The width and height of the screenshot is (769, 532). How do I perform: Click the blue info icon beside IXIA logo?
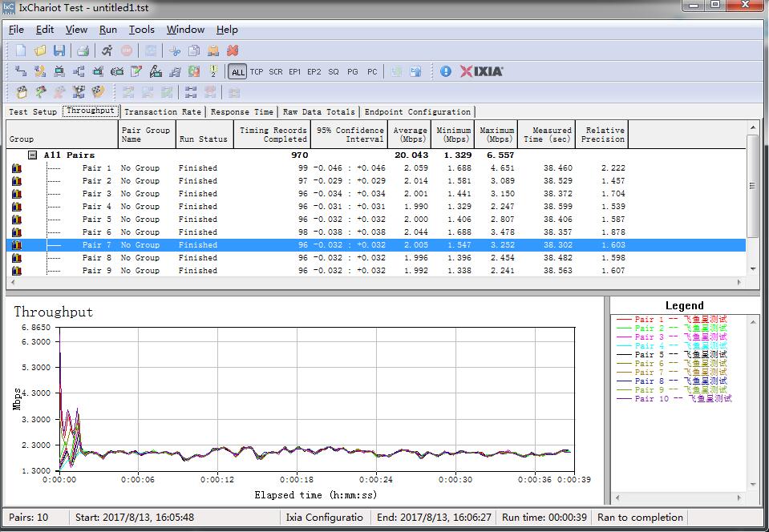pyautogui.click(x=446, y=71)
